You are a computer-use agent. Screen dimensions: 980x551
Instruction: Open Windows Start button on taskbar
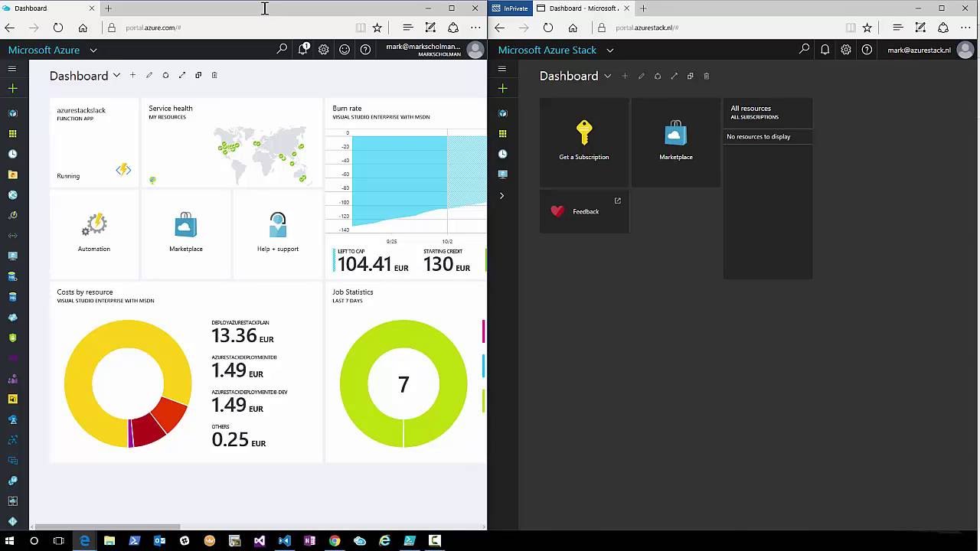[x=9, y=540]
